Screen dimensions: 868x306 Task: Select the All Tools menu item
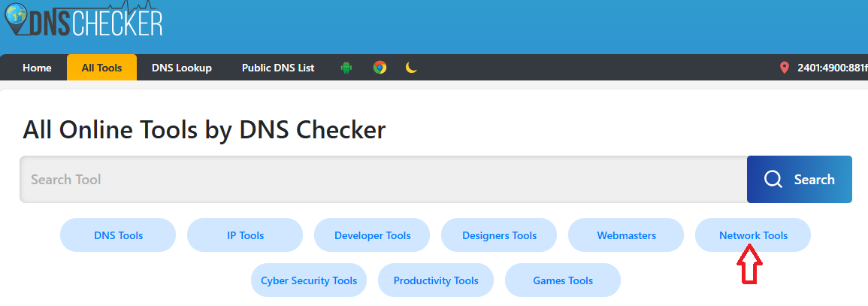[x=102, y=68]
